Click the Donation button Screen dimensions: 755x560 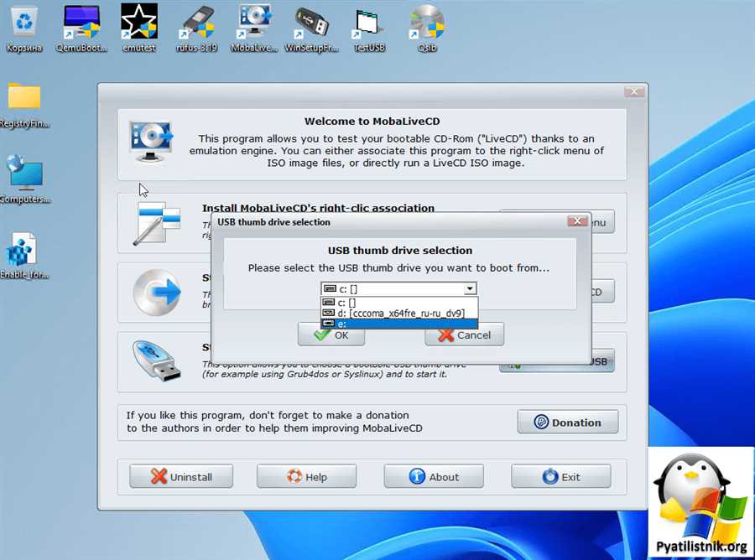tap(567, 423)
